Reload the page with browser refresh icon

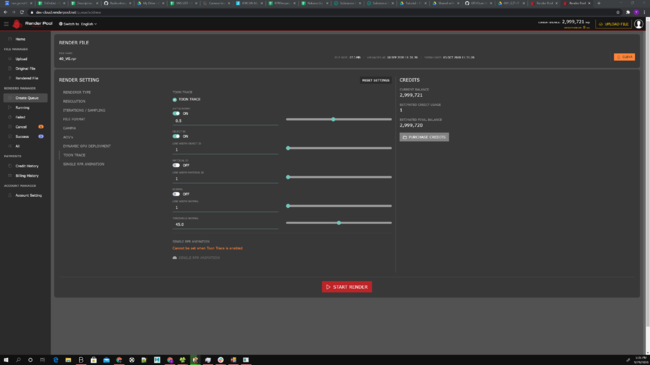coord(22,12)
